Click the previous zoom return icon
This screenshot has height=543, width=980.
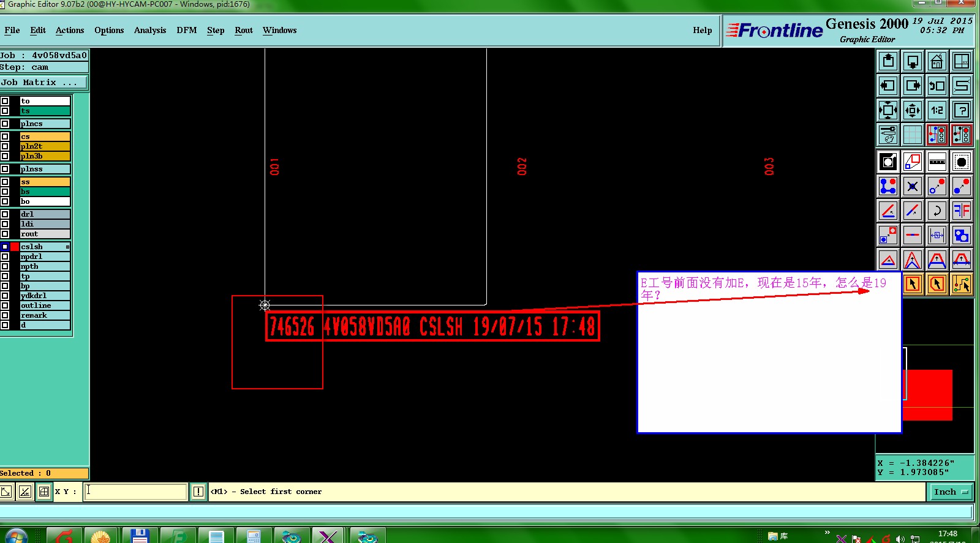coord(937,86)
